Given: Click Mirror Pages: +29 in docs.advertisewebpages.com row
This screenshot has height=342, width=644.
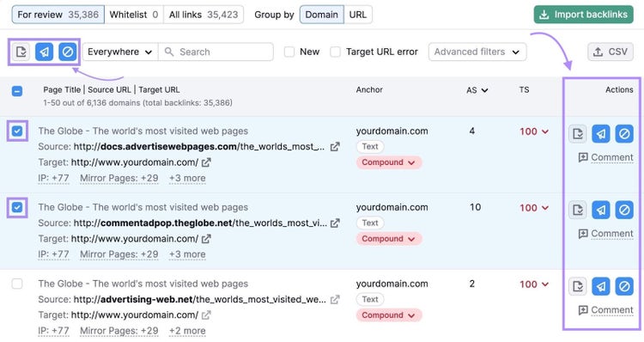Looking at the screenshot, I should [119, 179].
